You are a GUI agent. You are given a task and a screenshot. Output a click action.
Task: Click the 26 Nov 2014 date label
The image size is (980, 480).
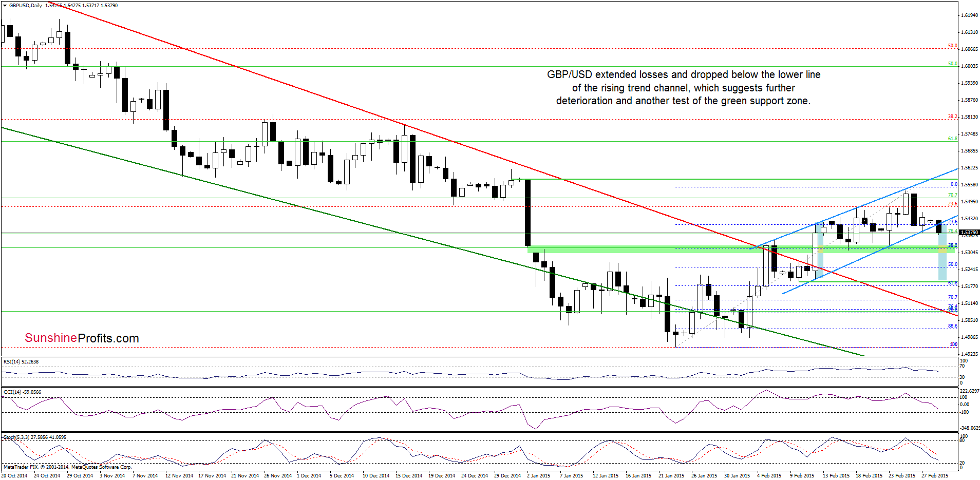(x=278, y=476)
